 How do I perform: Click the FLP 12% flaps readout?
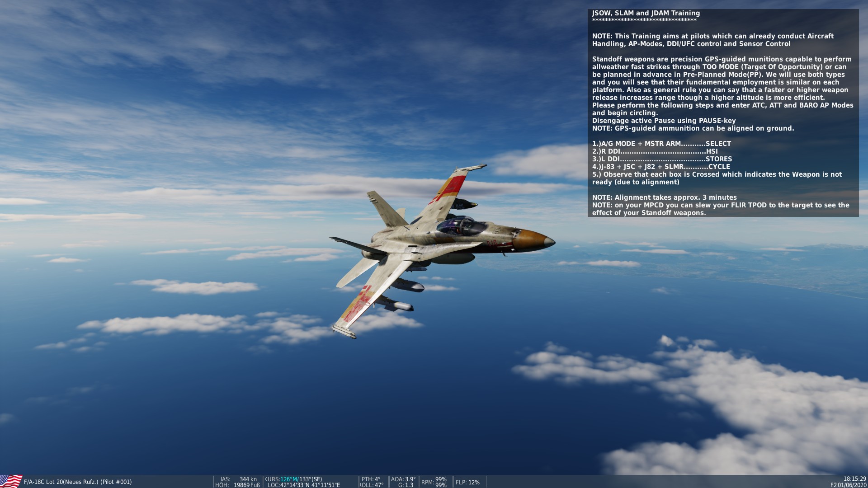click(467, 482)
